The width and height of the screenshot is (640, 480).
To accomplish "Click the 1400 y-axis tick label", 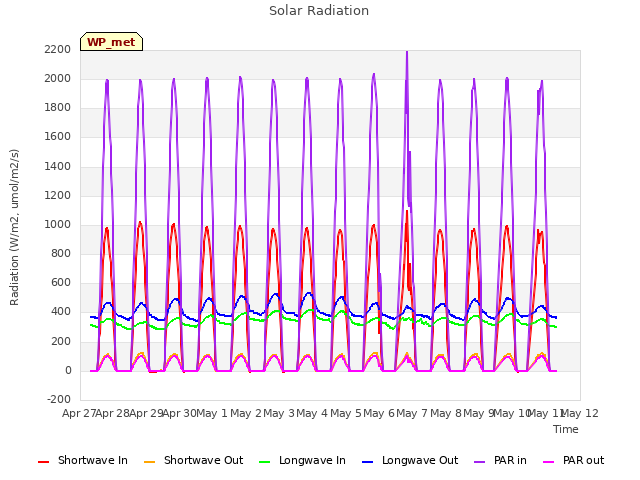I will point(58,167).
